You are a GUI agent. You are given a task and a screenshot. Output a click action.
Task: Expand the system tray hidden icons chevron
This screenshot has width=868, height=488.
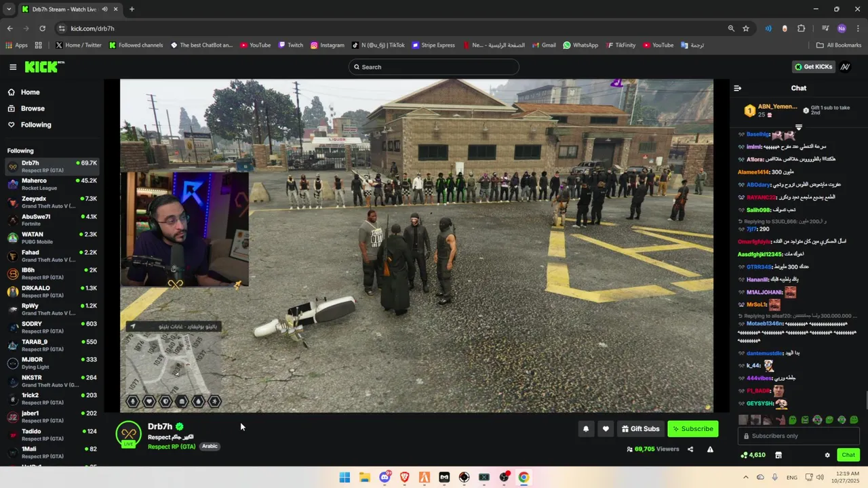click(x=747, y=477)
